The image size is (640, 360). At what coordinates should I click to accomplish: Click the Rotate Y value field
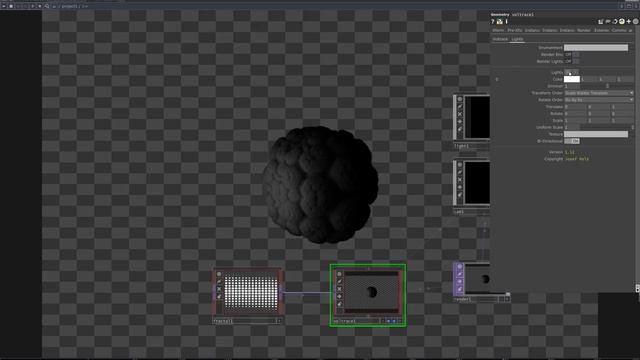[x=599, y=113]
